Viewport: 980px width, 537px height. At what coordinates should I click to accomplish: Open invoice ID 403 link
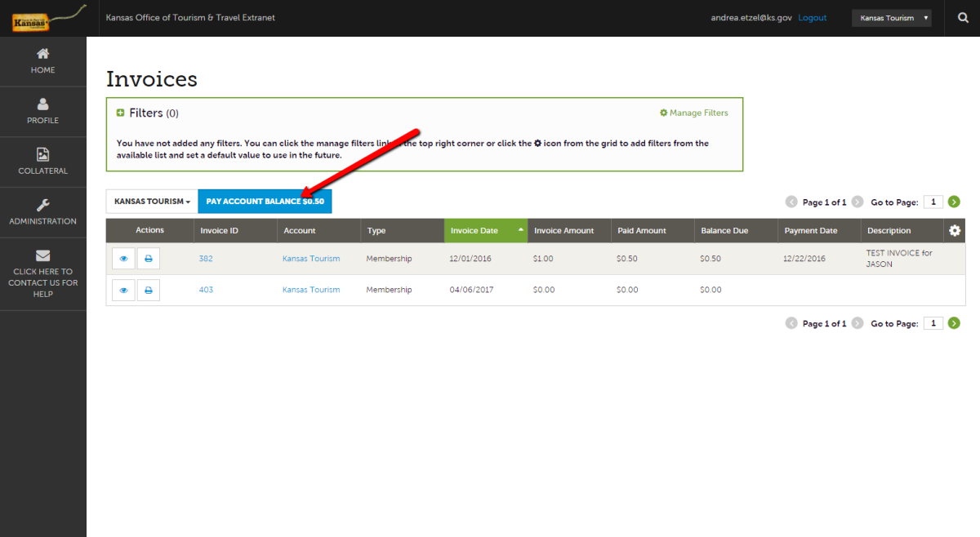(x=206, y=290)
